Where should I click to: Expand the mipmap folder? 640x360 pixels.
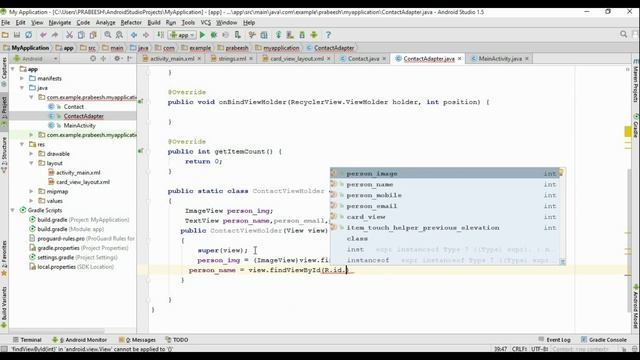point(31,191)
